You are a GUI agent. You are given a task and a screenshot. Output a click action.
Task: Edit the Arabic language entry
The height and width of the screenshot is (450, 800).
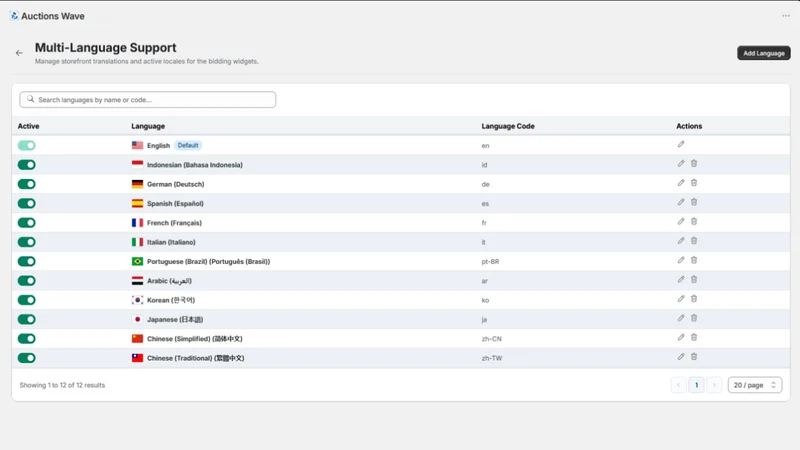coord(681,280)
